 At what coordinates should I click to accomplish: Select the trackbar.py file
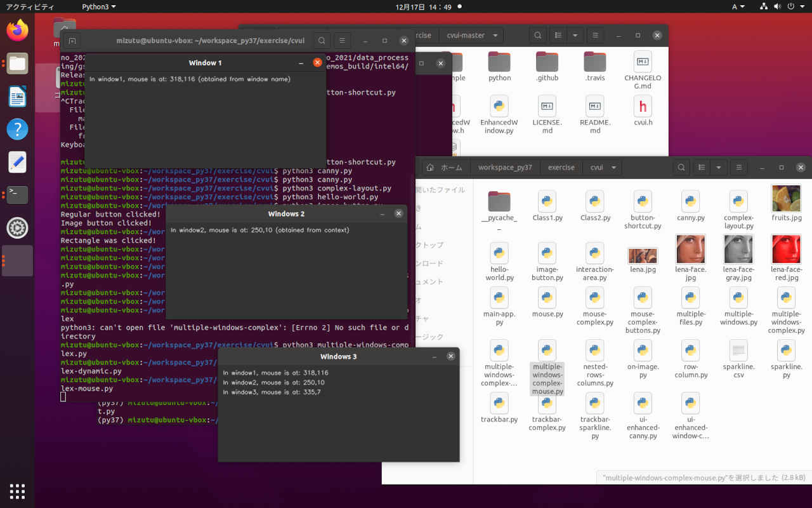click(x=499, y=408)
